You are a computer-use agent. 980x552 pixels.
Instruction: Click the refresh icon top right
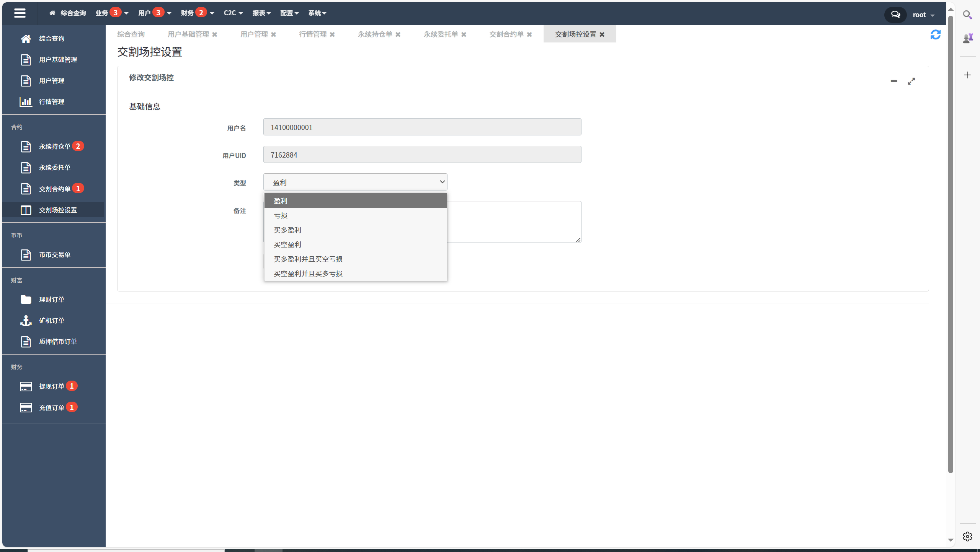coord(936,34)
